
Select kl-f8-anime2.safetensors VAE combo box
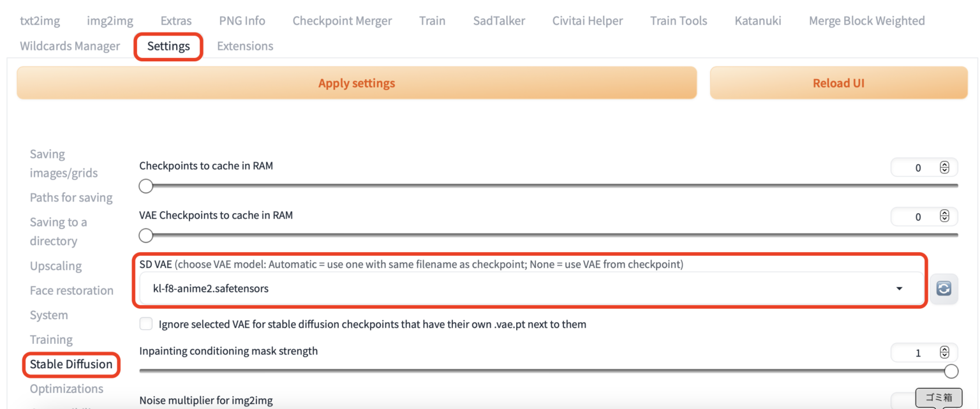click(510, 288)
